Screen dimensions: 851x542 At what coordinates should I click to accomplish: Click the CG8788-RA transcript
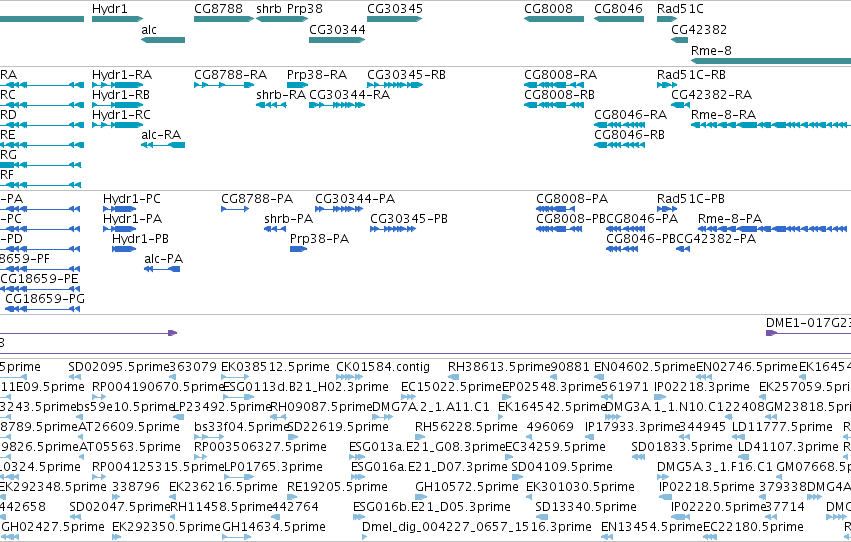pyautogui.click(x=224, y=85)
